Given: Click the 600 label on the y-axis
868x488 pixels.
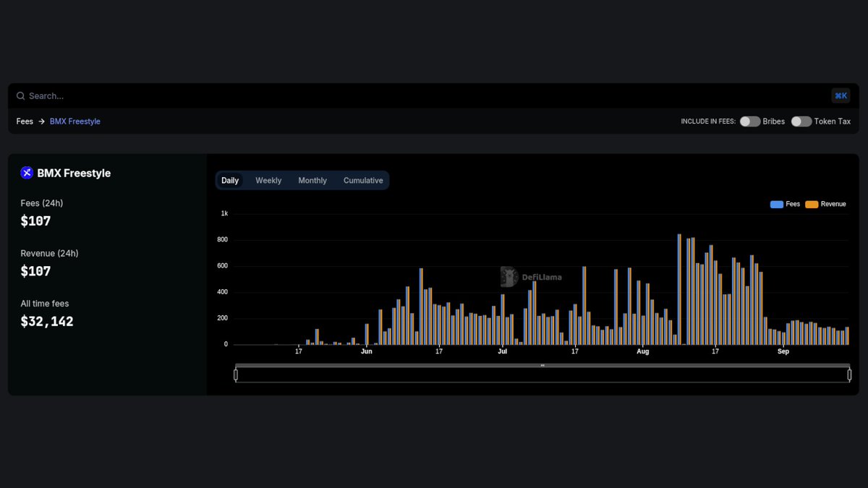Looking at the screenshot, I should tap(223, 266).
